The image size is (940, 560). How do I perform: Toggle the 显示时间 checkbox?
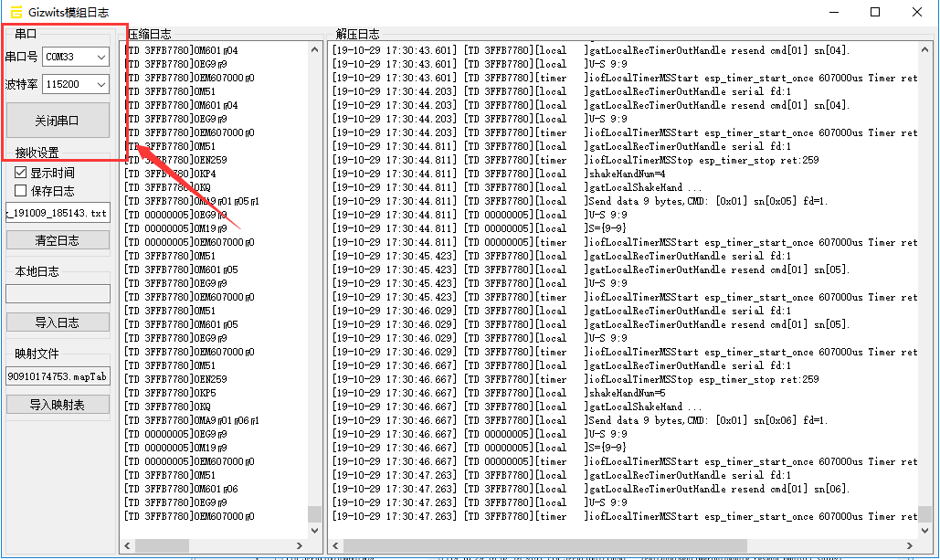coord(20,173)
